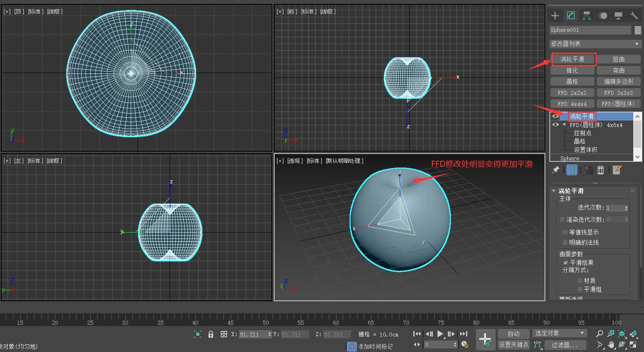Viewport: 644px width, 352px height.
Task: Click the 迭代次数 spinner arrows
Action: pos(626,208)
